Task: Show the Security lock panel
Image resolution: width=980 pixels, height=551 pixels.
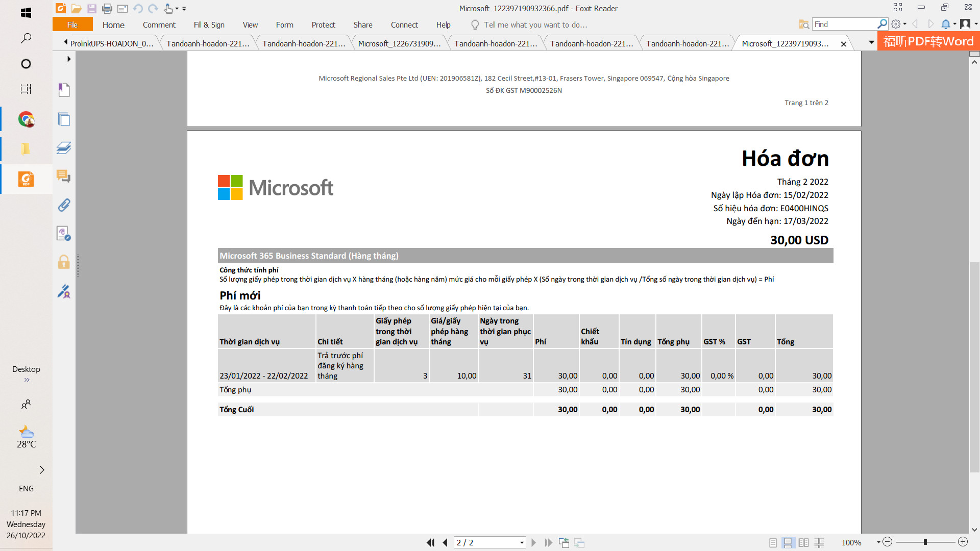Action: click(64, 262)
